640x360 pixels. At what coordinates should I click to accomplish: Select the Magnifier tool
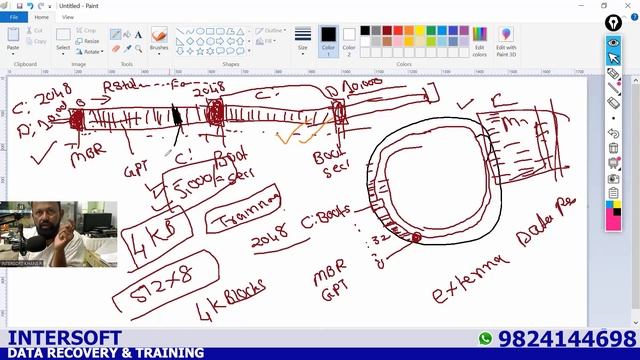(138, 49)
